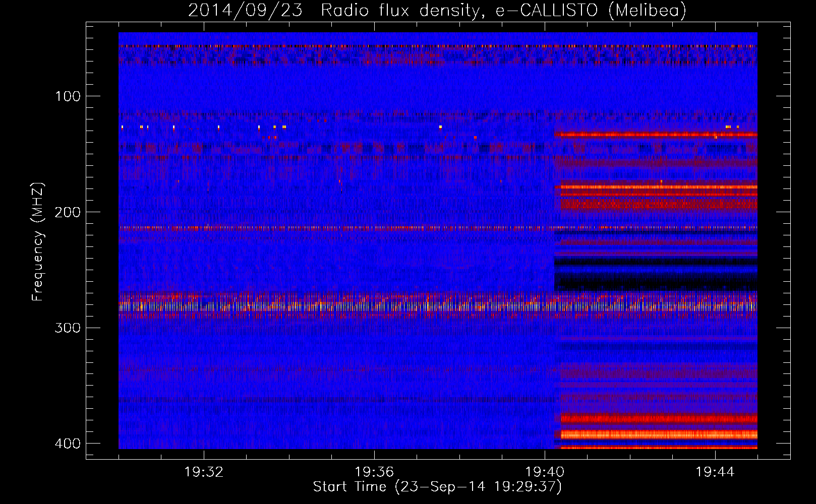Click the 300 frequency tick label
Screen dimensions: 816x504
pos(68,328)
